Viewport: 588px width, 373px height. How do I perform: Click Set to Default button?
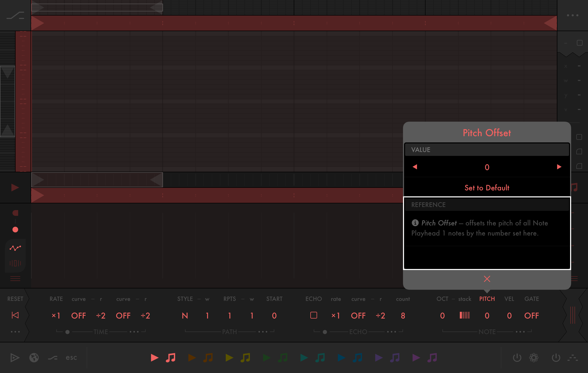[x=487, y=188]
